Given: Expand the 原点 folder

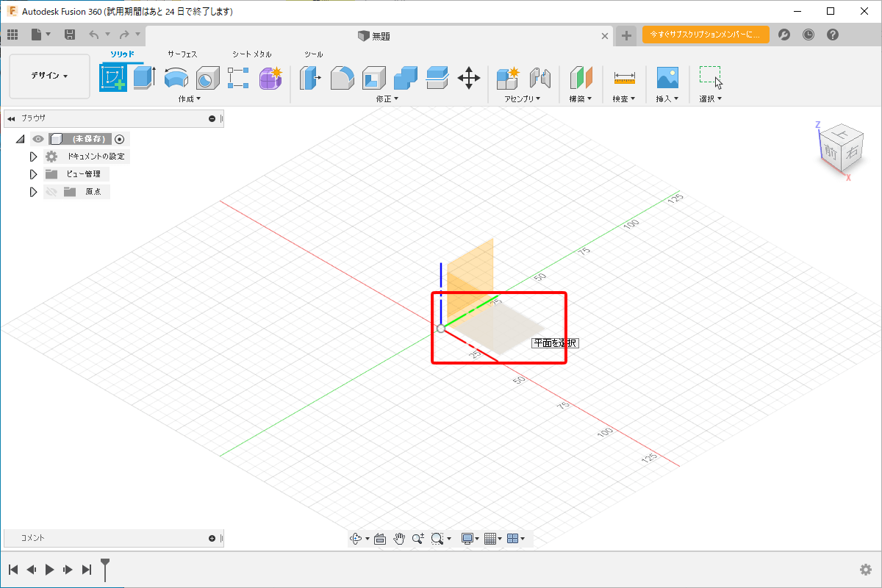Looking at the screenshot, I should [x=33, y=192].
